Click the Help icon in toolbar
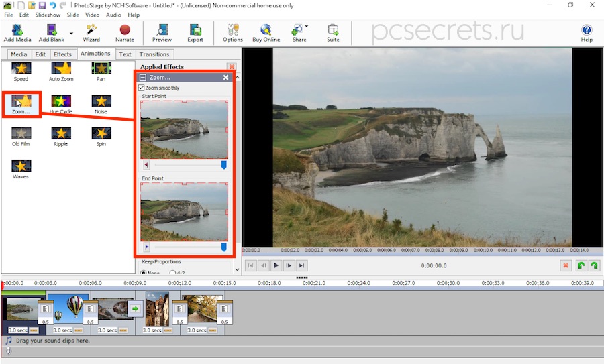604x364 pixels. point(587,33)
